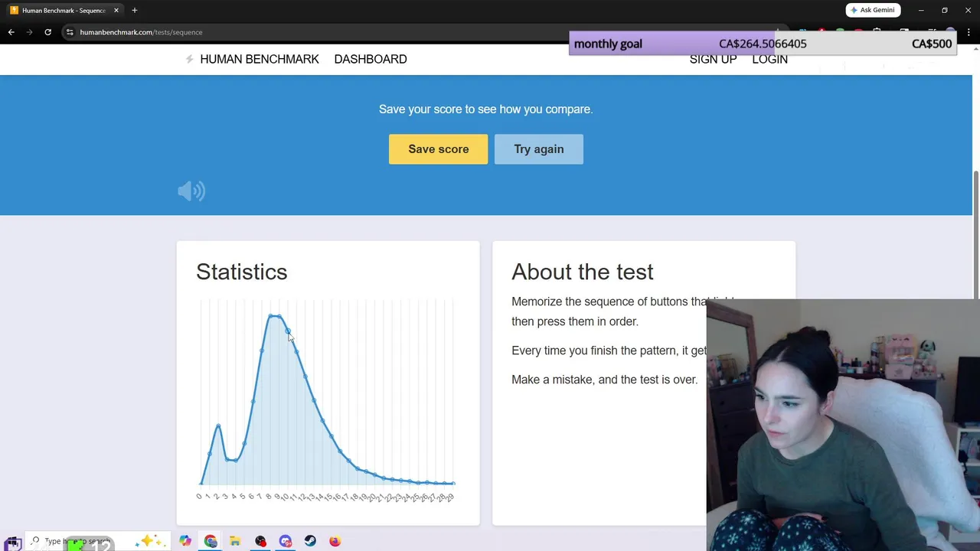Open the LOGIN page
The height and width of the screenshot is (551, 980).
[x=769, y=59]
